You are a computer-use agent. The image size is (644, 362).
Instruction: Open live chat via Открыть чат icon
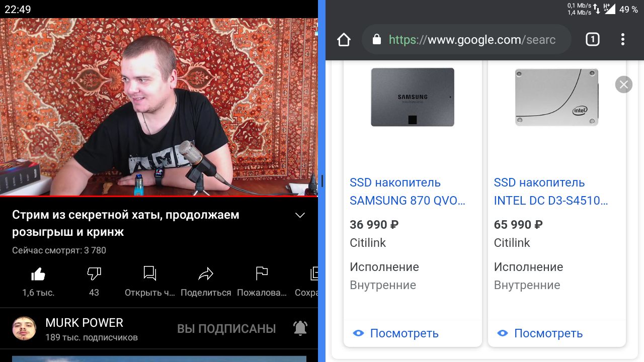[x=150, y=274]
